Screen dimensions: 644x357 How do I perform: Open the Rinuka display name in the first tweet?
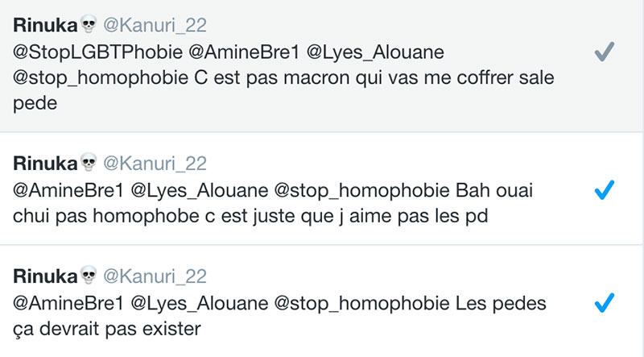[x=45, y=26]
